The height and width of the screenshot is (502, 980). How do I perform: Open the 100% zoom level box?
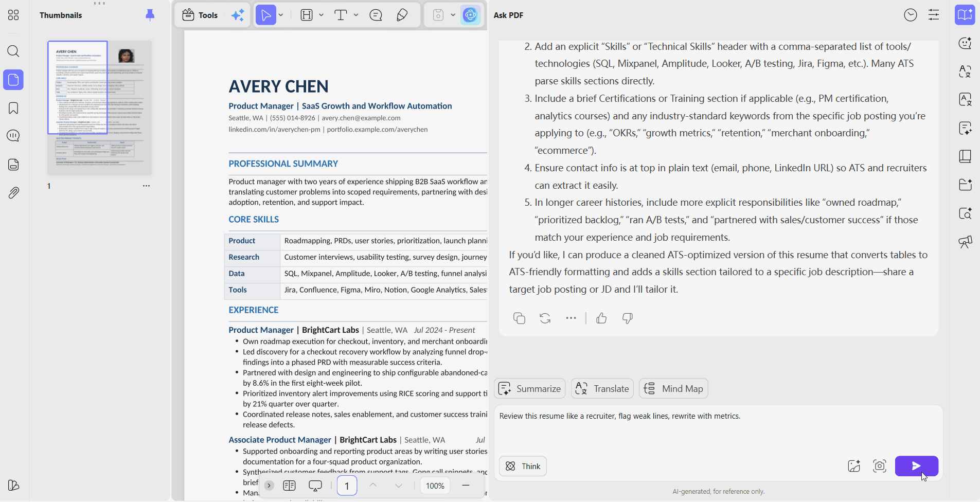coord(435,486)
